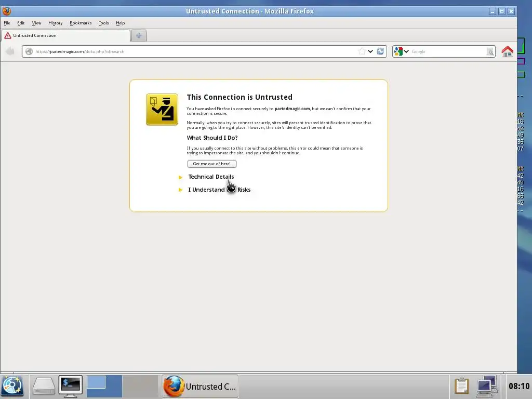Open the History menu
This screenshot has height=399, width=532.
pyautogui.click(x=55, y=23)
